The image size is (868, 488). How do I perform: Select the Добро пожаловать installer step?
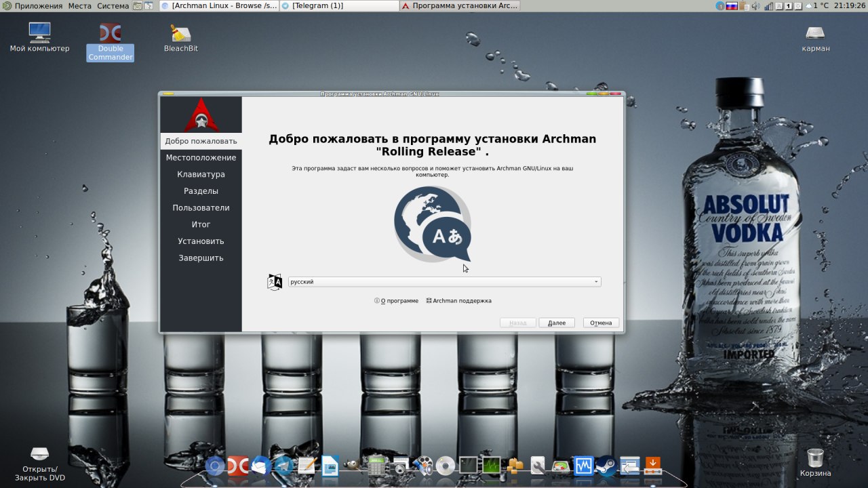201,141
